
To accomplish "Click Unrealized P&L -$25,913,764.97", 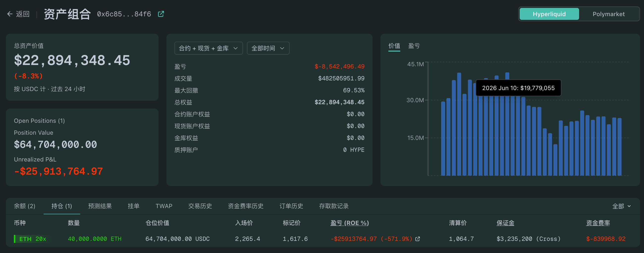I will [x=58, y=171].
